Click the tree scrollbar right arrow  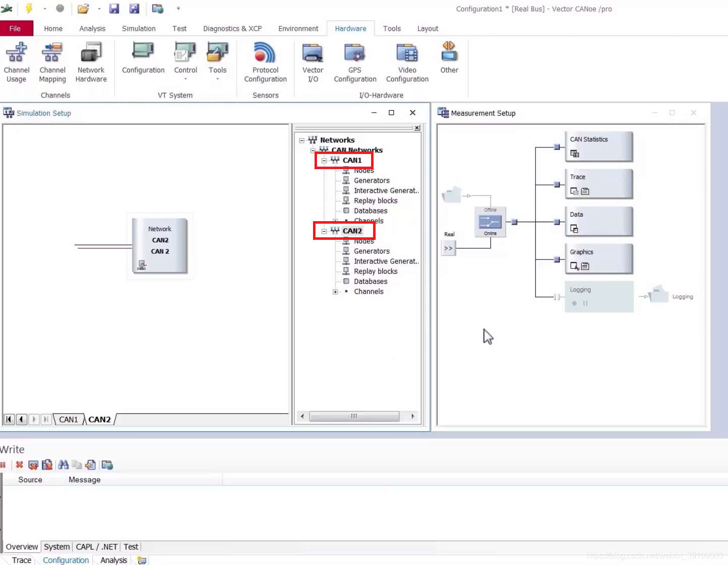click(x=413, y=417)
